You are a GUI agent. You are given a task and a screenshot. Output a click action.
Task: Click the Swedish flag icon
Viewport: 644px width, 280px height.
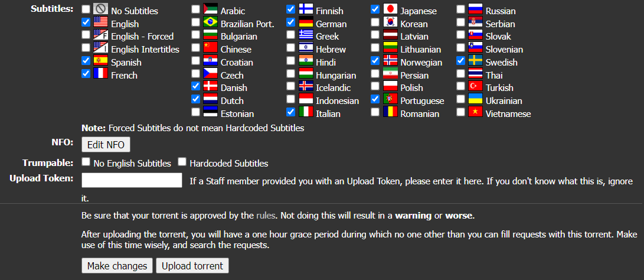pos(476,61)
